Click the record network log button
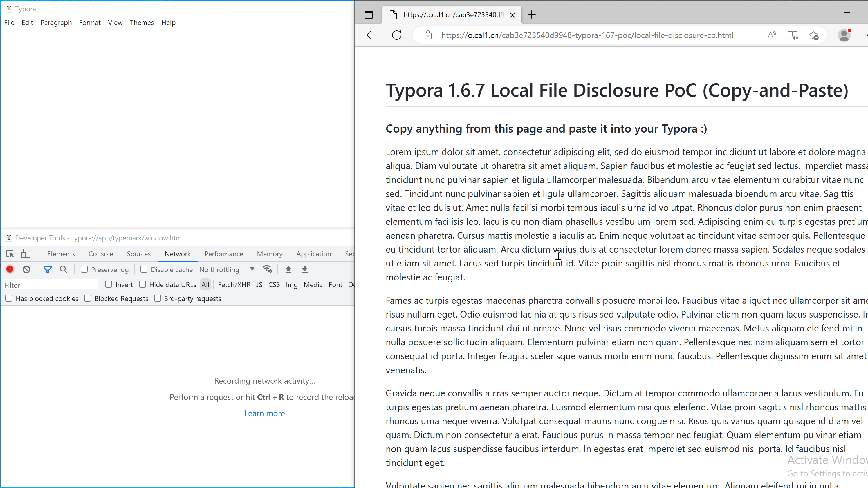 point(10,269)
